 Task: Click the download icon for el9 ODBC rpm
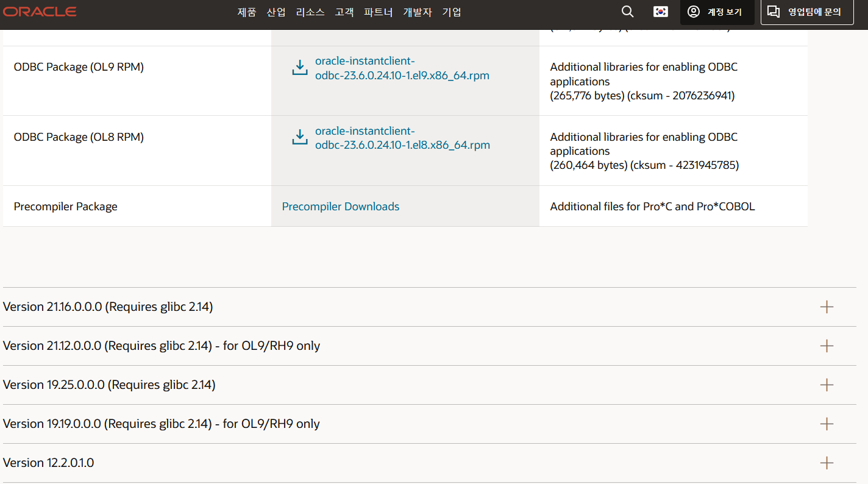[x=300, y=67]
